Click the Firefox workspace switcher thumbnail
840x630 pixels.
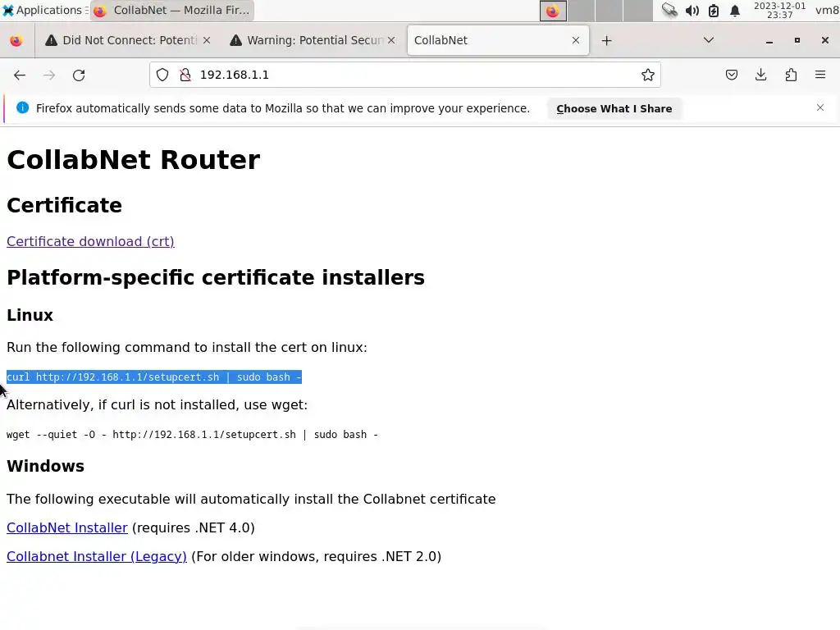click(553, 11)
